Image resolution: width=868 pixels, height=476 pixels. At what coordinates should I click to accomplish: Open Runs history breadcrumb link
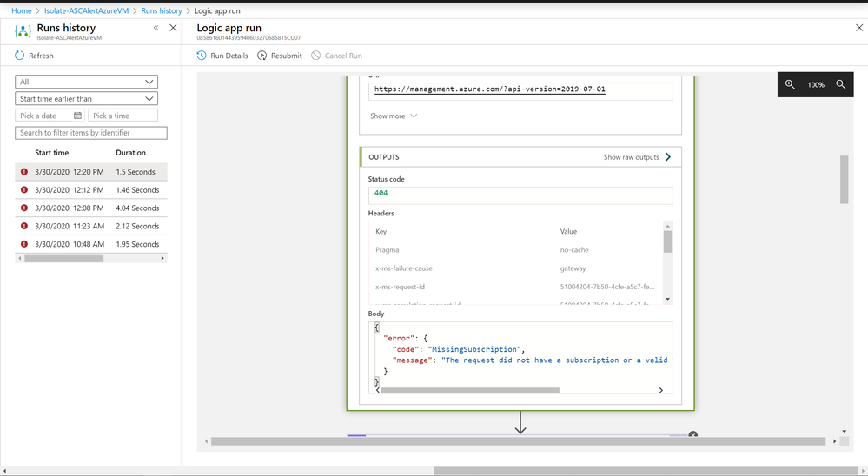tap(162, 10)
